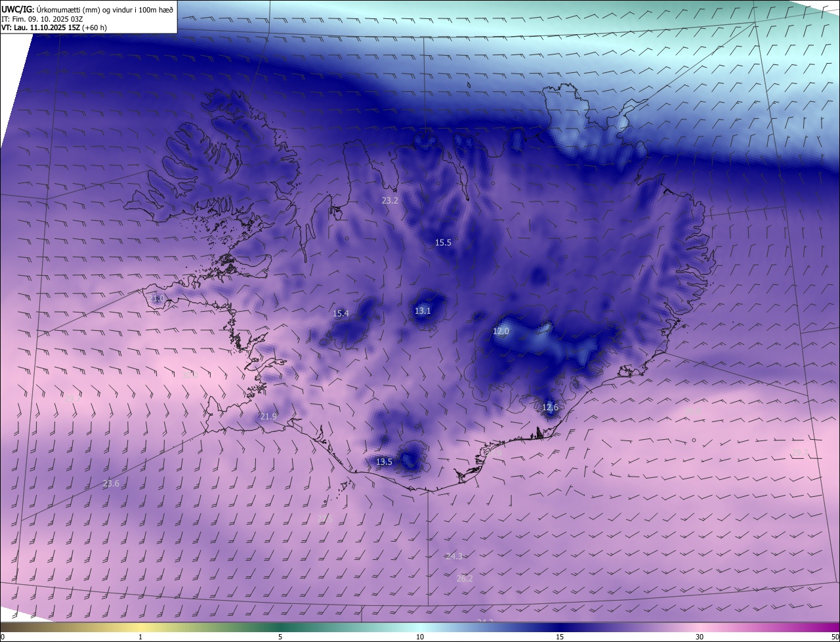Click the 23.6 value over the ocean
840x642 pixels.
pyautogui.click(x=111, y=483)
